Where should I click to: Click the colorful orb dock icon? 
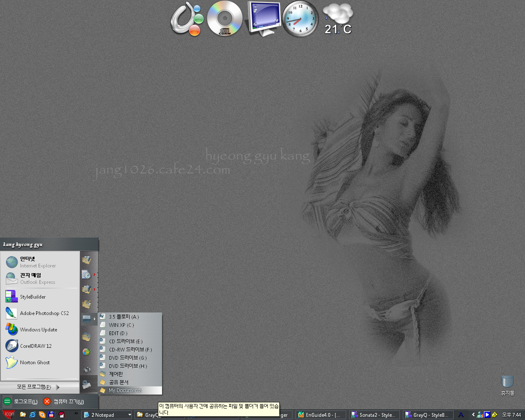[187, 19]
